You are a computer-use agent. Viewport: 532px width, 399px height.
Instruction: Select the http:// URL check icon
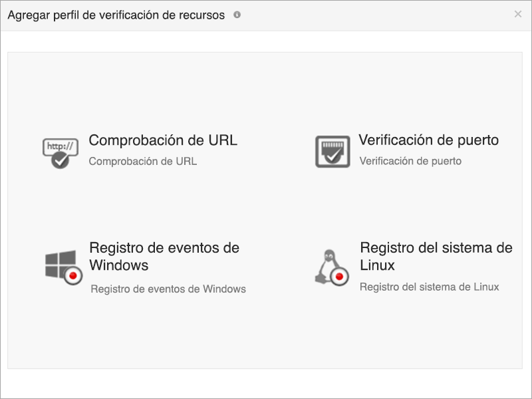[59, 148]
